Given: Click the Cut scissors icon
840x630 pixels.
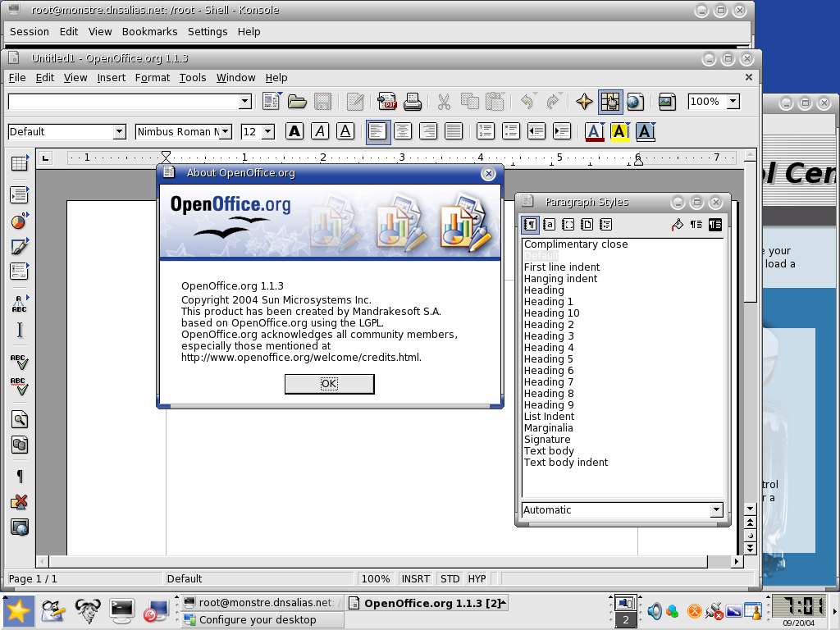Looking at the screenshot, I should [444, 102].
